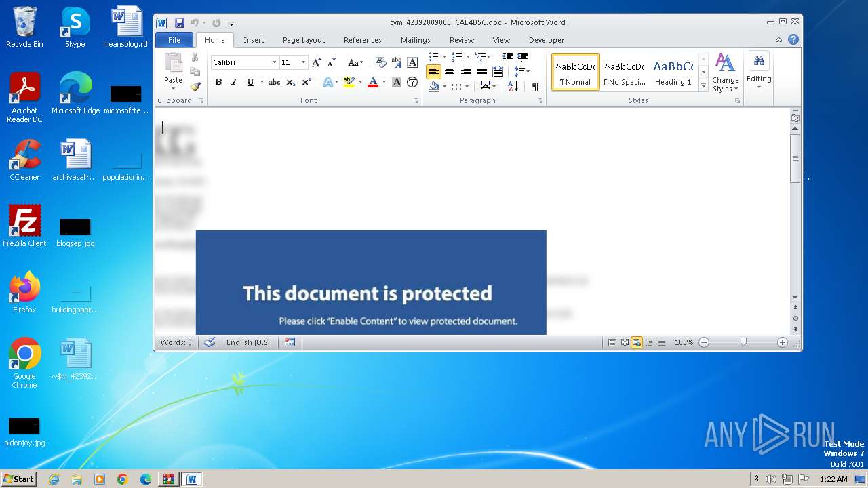Open Line Spacing dropdown
The height and width of the screenshot is (488, 868).
point(521,71)
